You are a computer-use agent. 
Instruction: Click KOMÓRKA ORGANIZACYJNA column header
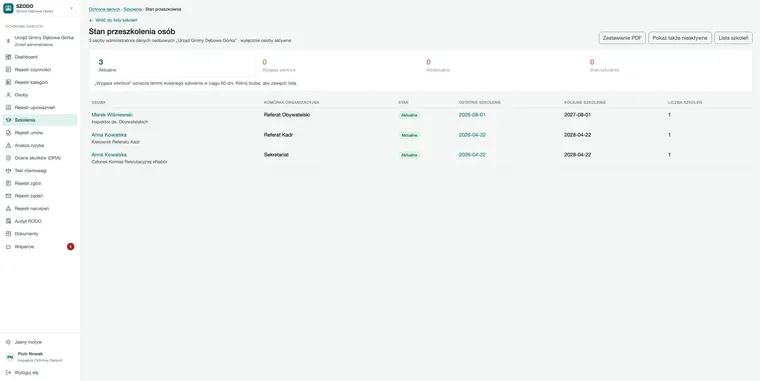(291, 102)
